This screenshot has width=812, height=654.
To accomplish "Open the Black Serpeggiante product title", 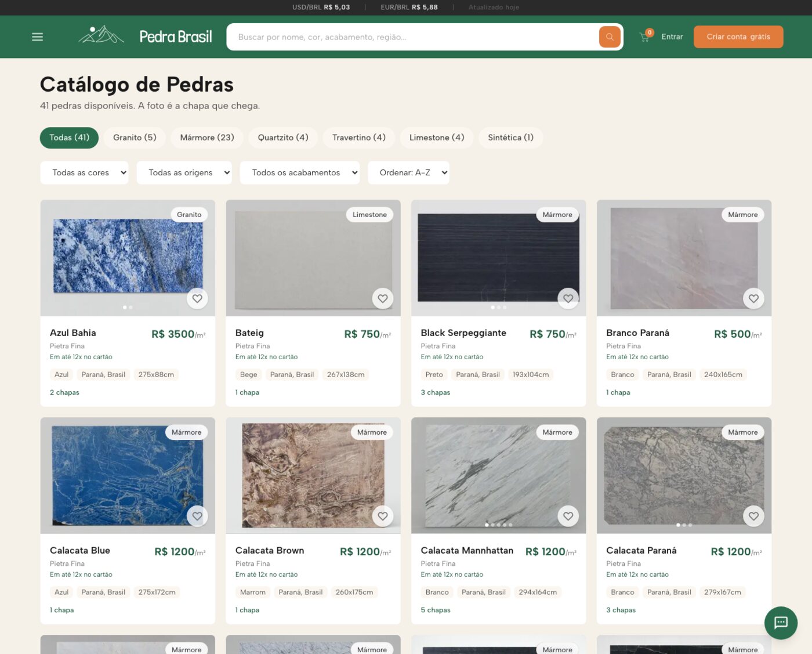I will 463,333.
